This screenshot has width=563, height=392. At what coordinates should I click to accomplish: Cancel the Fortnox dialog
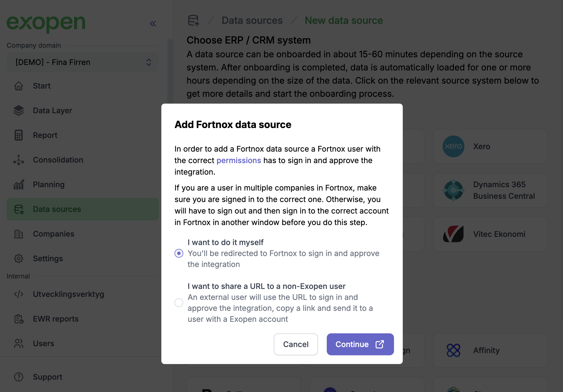(296, 344)
